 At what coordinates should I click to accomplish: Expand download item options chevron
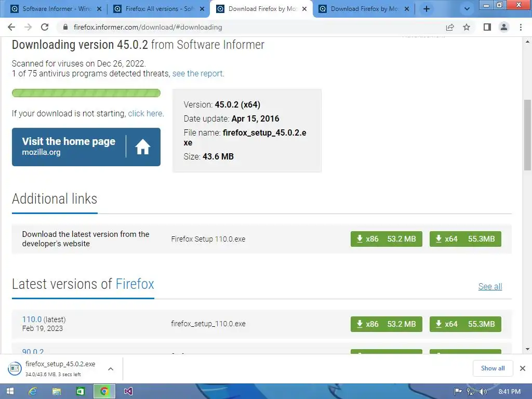(111, 369)
